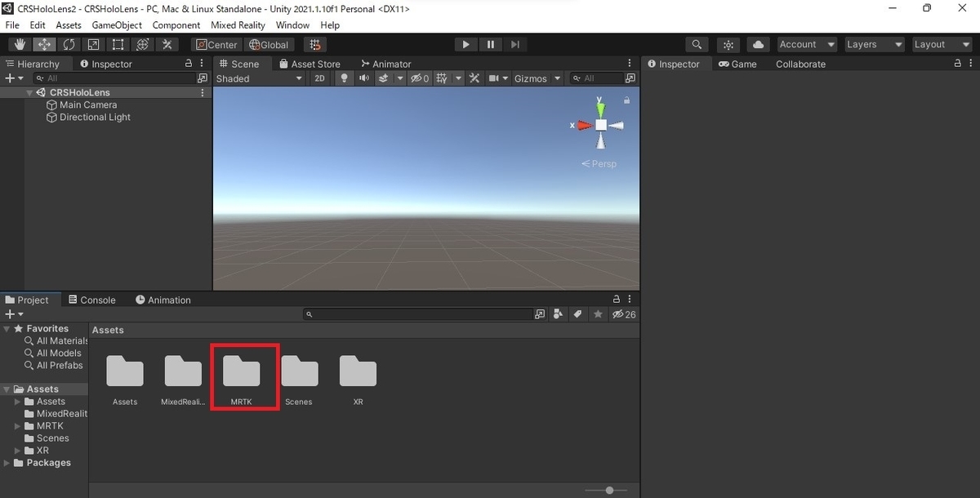Search by label icon in Project panel
Image resolution: width=980 pixels, height=498 pixels.
coord(577,313)
